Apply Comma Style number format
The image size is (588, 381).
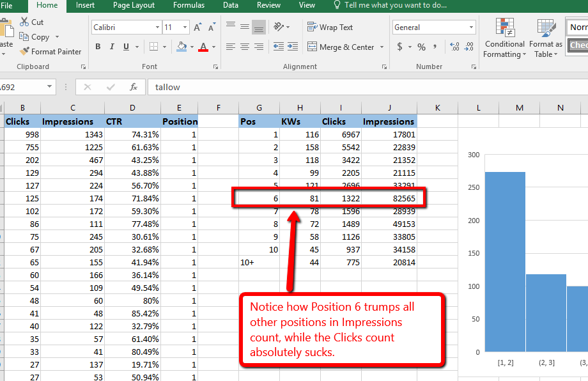(435, 47)
